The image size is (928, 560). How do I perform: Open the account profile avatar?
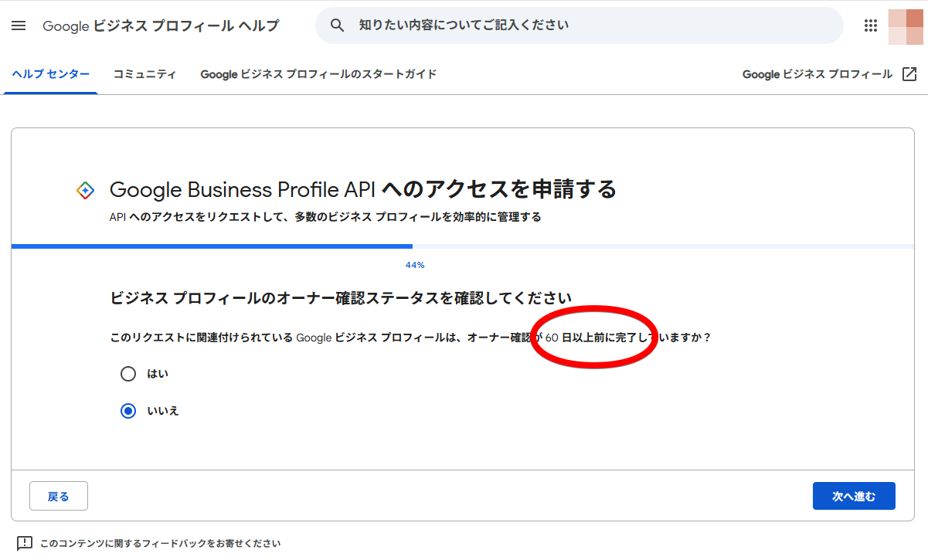[x=906, y=25]
